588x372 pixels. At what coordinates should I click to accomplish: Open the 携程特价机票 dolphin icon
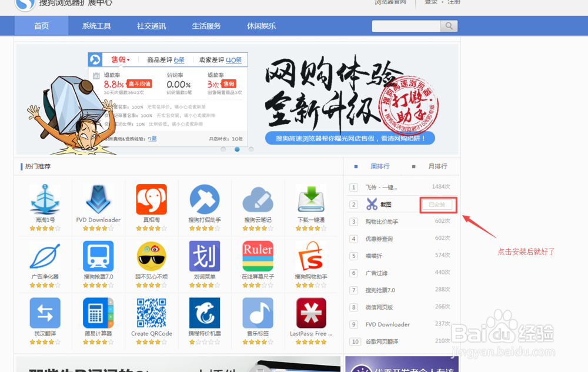[205, 313]
